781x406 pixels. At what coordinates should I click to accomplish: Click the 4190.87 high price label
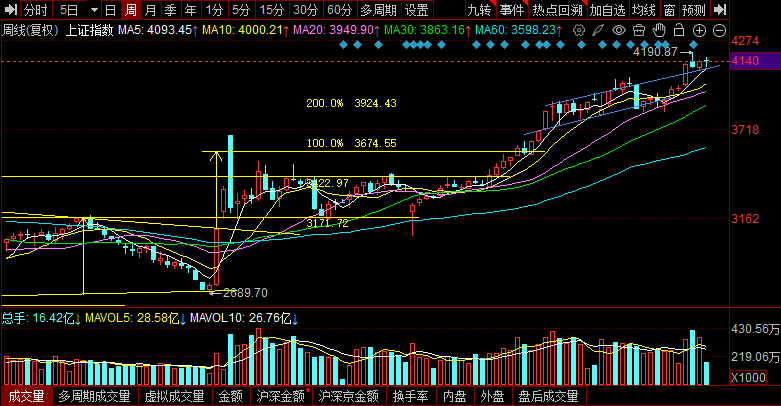pyautogui.click(x=655, y=51)
